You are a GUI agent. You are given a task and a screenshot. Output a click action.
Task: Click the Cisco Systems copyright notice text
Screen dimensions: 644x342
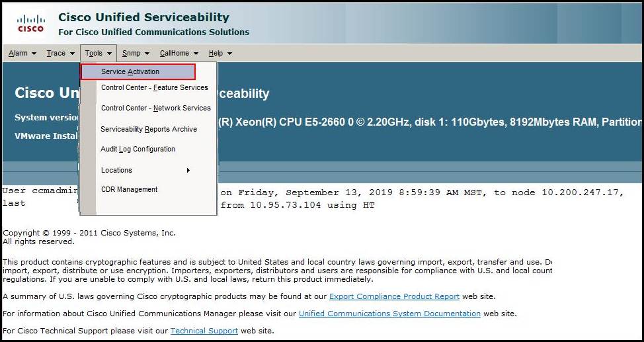89,233
